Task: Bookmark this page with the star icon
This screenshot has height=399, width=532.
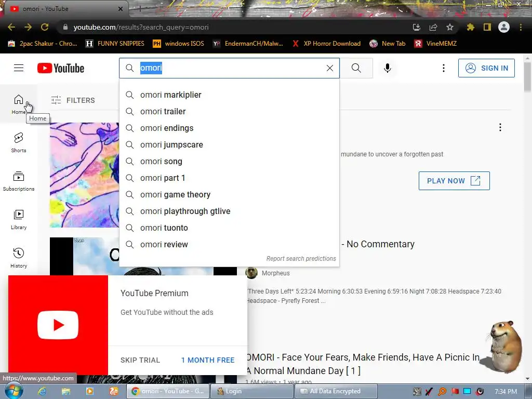Action: tap(449, 27)
